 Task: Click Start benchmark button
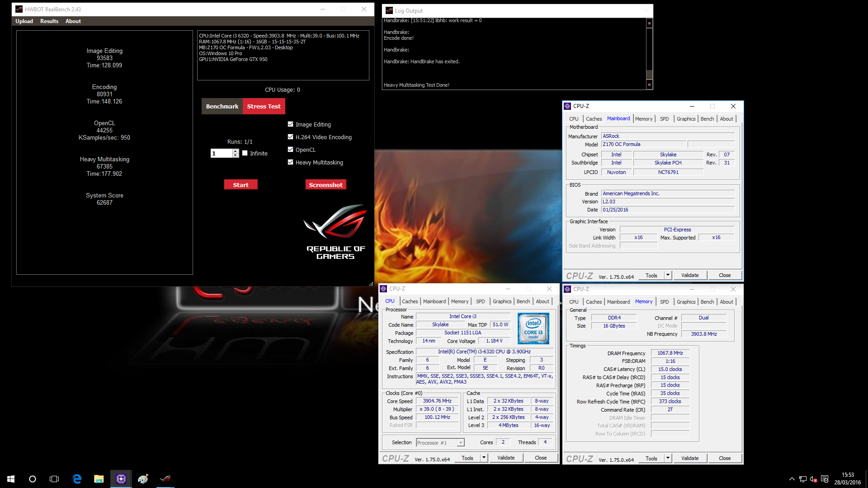(241, 185)
